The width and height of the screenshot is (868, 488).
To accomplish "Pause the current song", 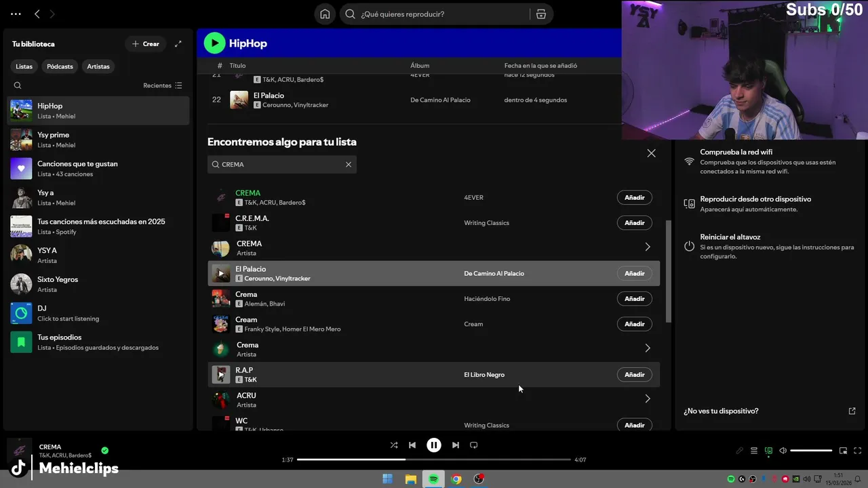I will coord(434,445).
